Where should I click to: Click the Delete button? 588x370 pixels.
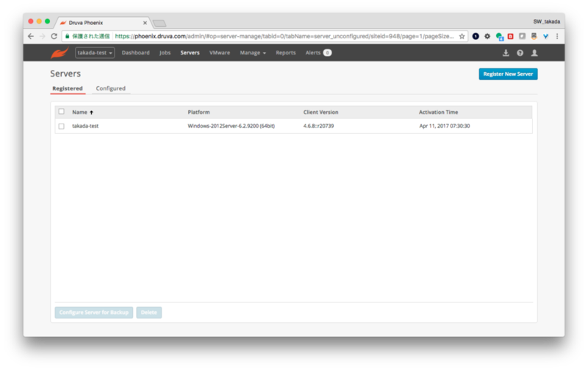[x=149, y=313]
